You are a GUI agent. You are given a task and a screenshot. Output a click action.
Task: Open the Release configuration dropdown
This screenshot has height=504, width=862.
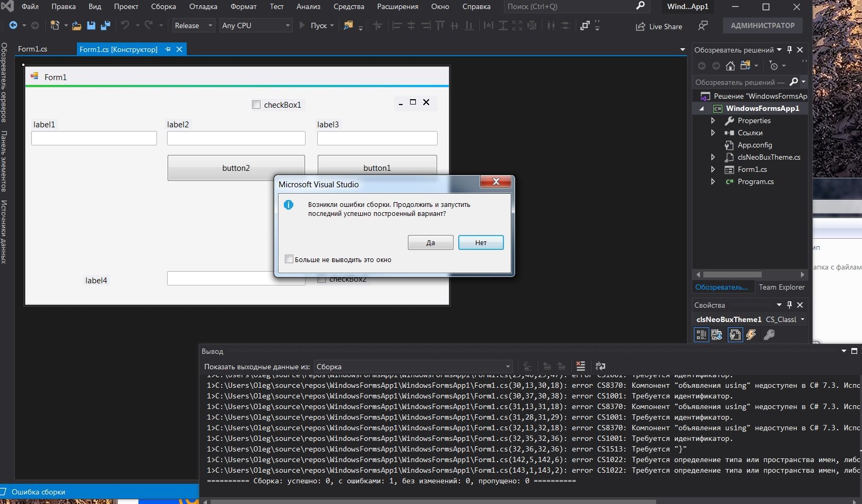193,25
